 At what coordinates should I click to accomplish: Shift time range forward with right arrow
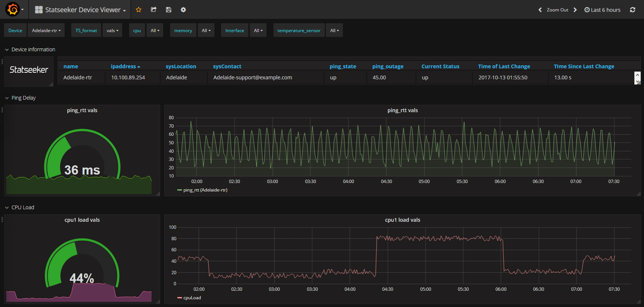point(575,10)
